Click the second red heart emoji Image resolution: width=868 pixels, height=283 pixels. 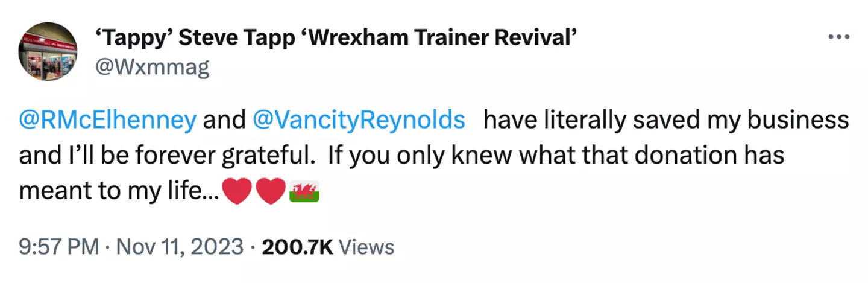[269, 192]
